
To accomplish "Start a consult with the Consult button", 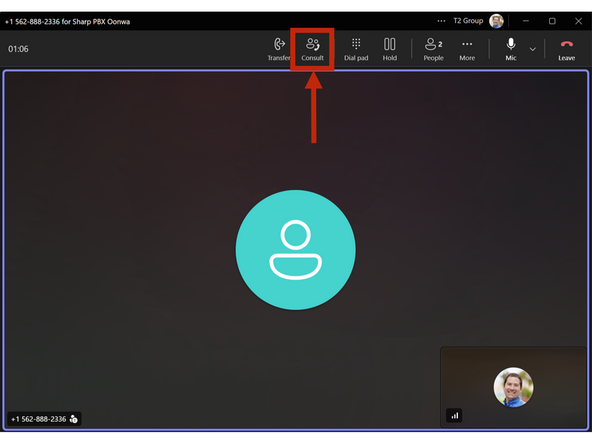I will (x=312, y=49).
